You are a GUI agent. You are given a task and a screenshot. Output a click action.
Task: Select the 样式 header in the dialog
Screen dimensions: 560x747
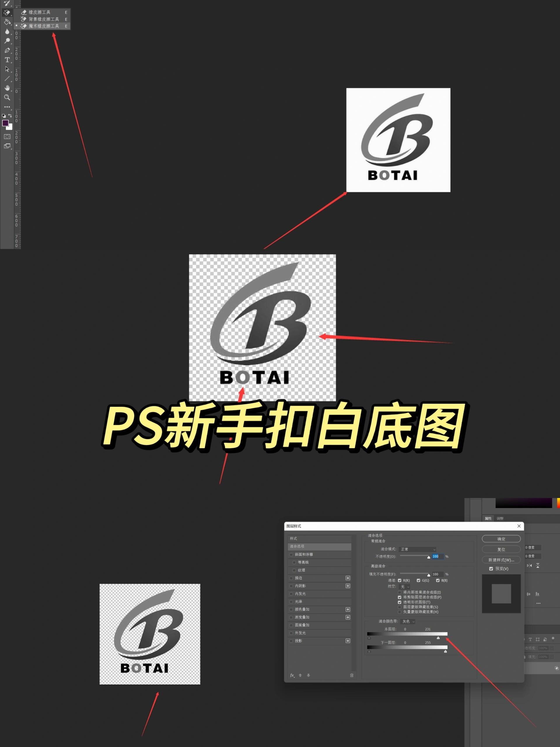(320, 539)
